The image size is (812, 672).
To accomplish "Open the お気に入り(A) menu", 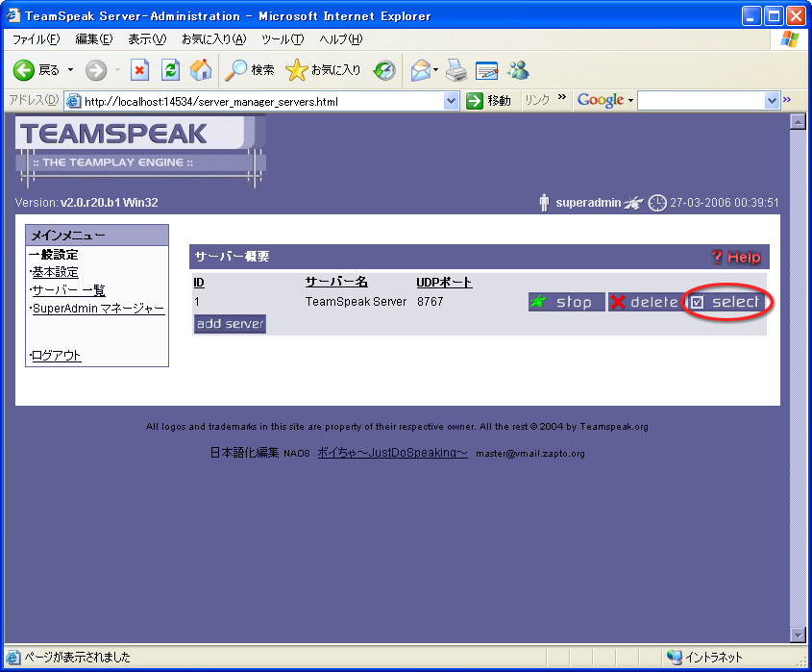I will [x=214, y=39].
